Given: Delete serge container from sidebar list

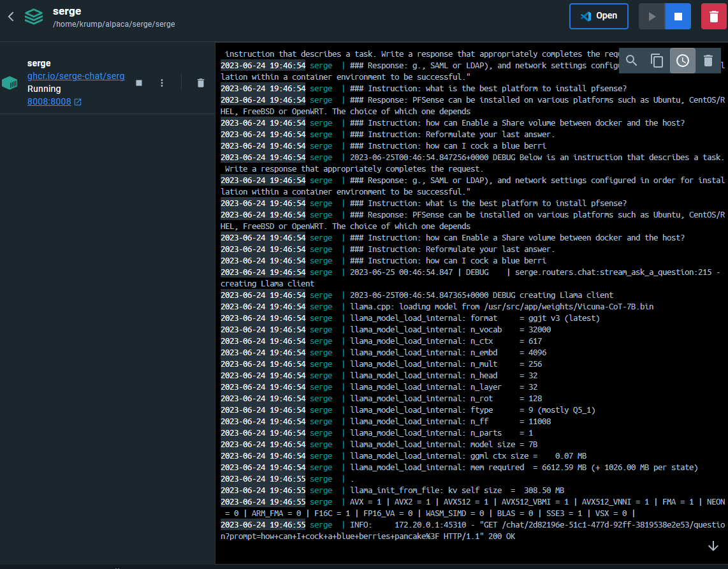Looking at the screenshot, I should (201, 83).
